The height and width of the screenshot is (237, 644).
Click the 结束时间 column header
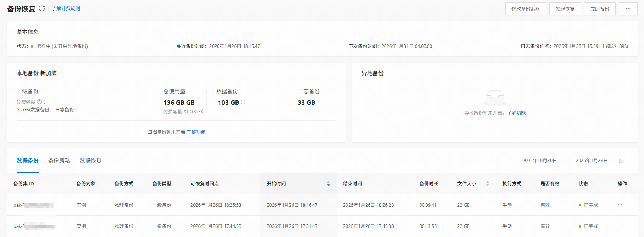click(353, 184)
